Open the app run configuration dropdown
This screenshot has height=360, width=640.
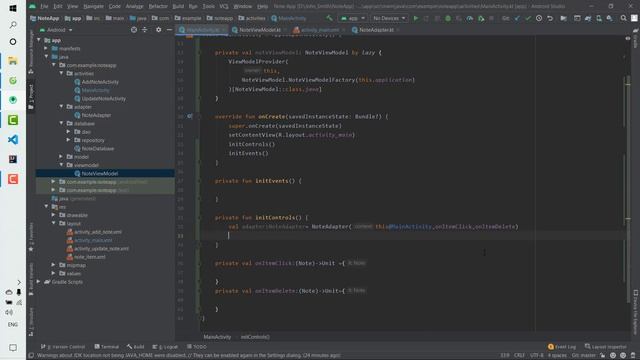point(353,18)
